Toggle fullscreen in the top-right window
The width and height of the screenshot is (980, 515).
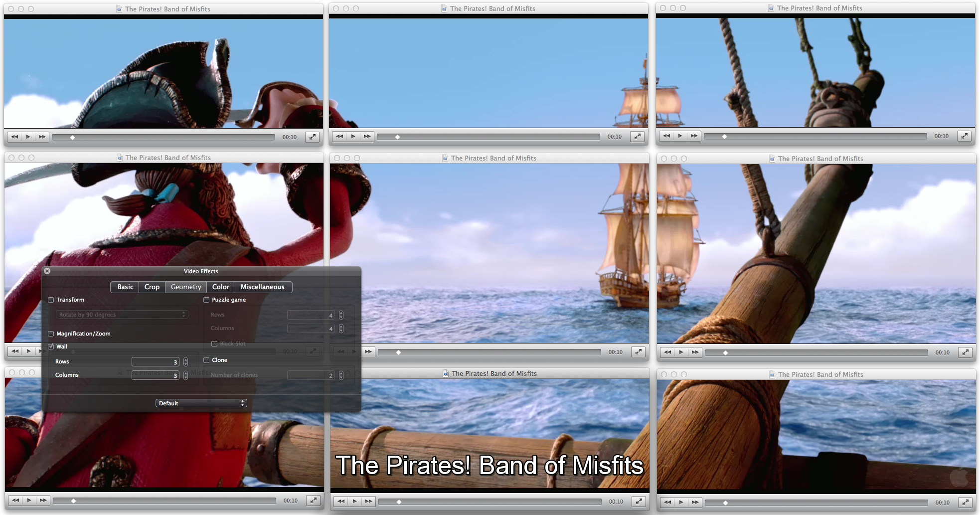point(965,136)
